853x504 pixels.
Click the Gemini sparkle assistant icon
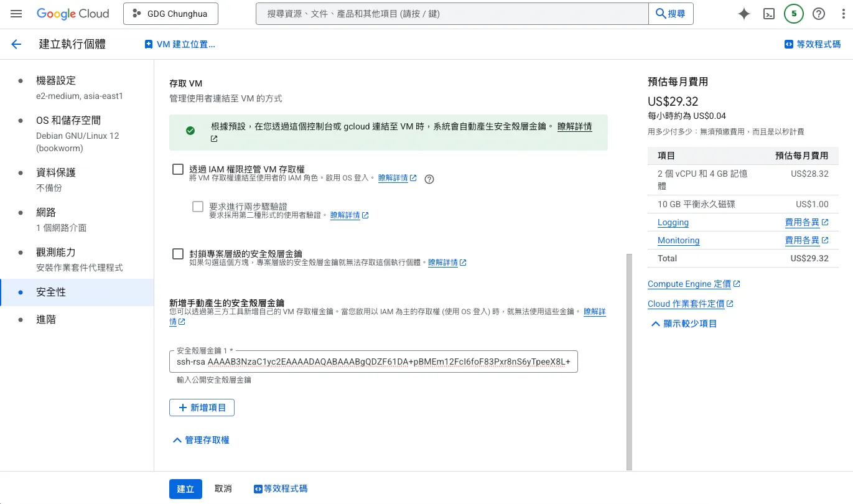pos(743,14)
